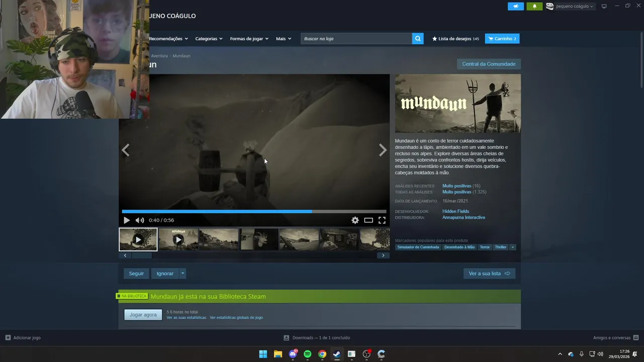Show previous media with left arrow

coord(126,150)
